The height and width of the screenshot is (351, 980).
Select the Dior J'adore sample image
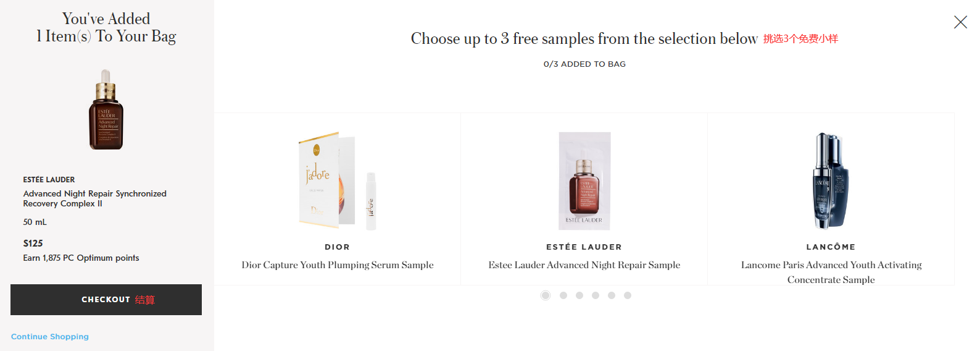pyautogui.click(x=337, y=181)
